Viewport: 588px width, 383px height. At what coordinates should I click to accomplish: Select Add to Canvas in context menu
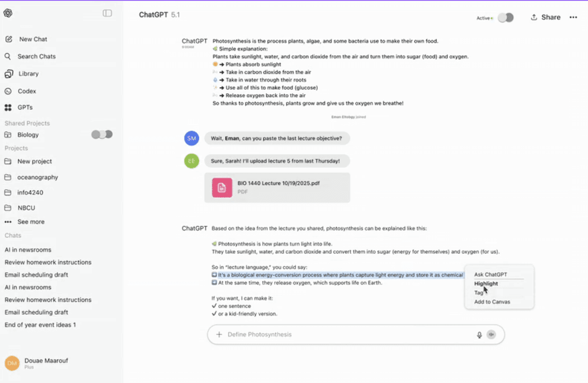[x=492, y=302]
